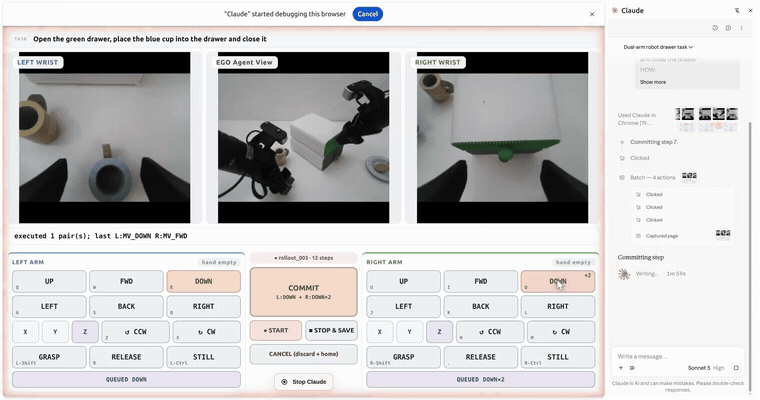Image resolution: width=760 pixels, height=400 pixels.
Task: Rotate Left Arm counter-clockwise with CCW
Action: pos(136,332)
